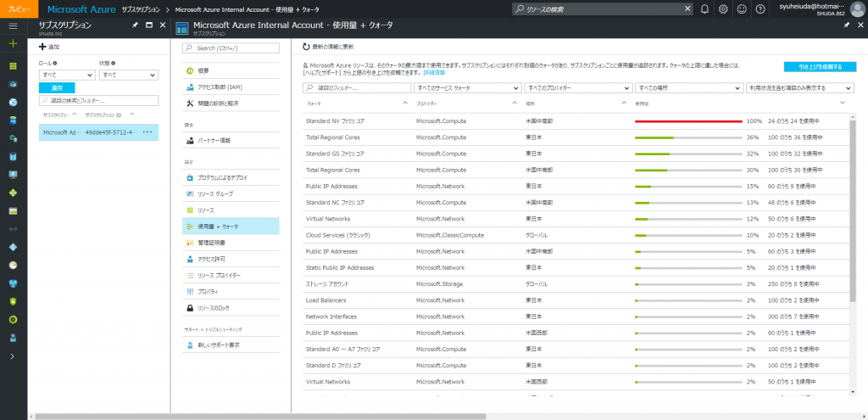868x420 pixels.
Task: Open リソースのロック menu item
Action: [231, 307]
